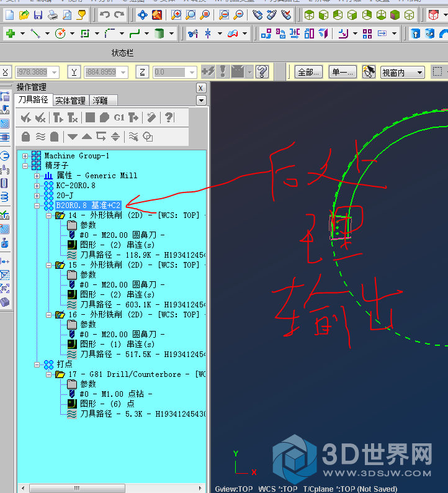
Task: Click the X coordinate lock button
Action: coord(6,72)
